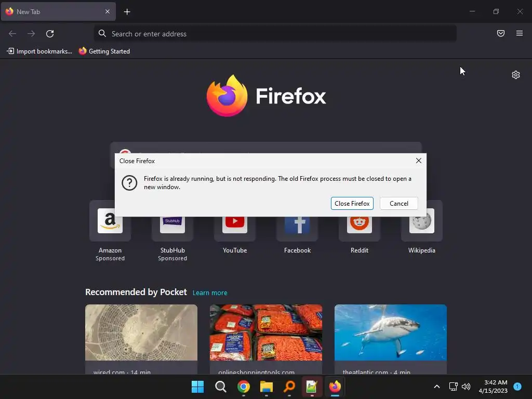Image resolution: width=532 pixels, height=399 pixels.
Task: Click the Search or enter address bar
Action: click(275, 34)
